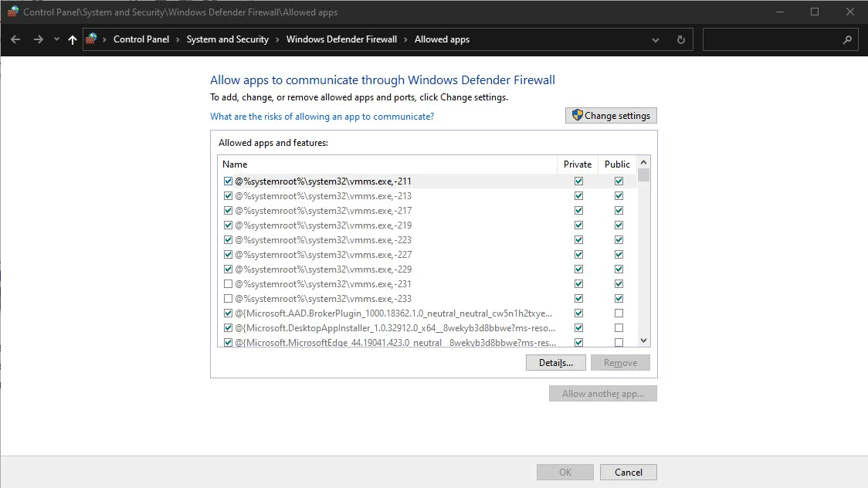868x488 pixels.
Task: Minimize the Allowed apps window
Action: [780, 12]
